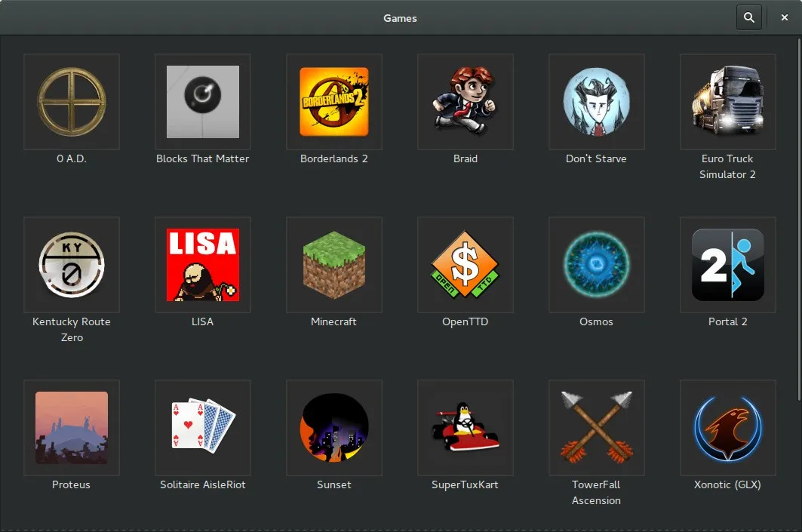Screen dimensions: 802x532
Task: Launch Sunset
Action: point(333,427)
